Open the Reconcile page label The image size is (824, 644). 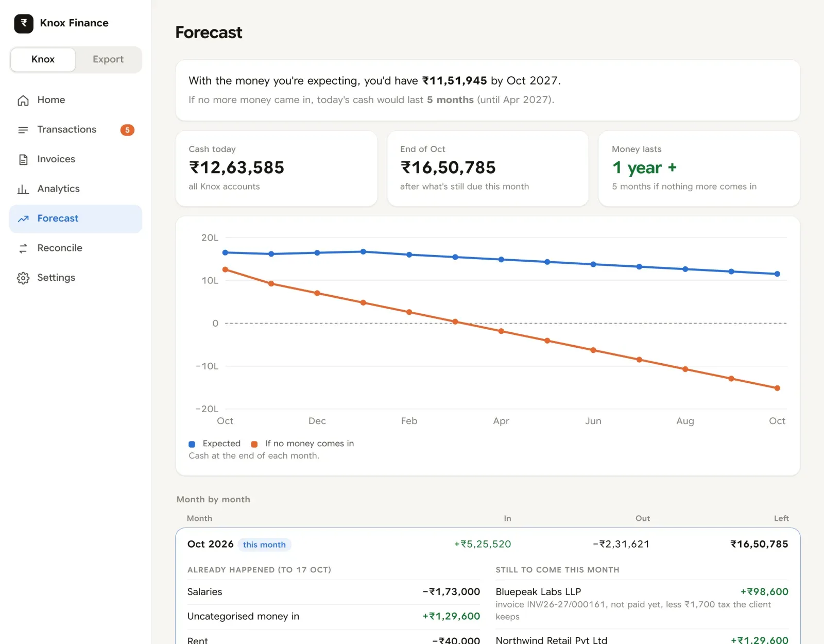pos(60,248)
